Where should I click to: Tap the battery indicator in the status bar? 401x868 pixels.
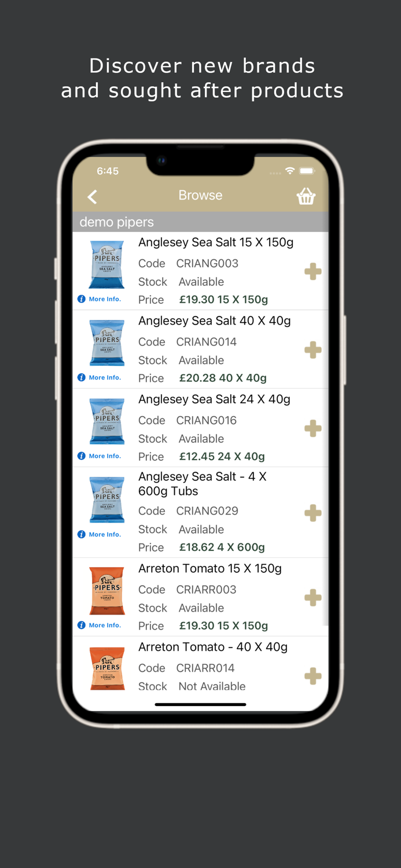(307, 171)
